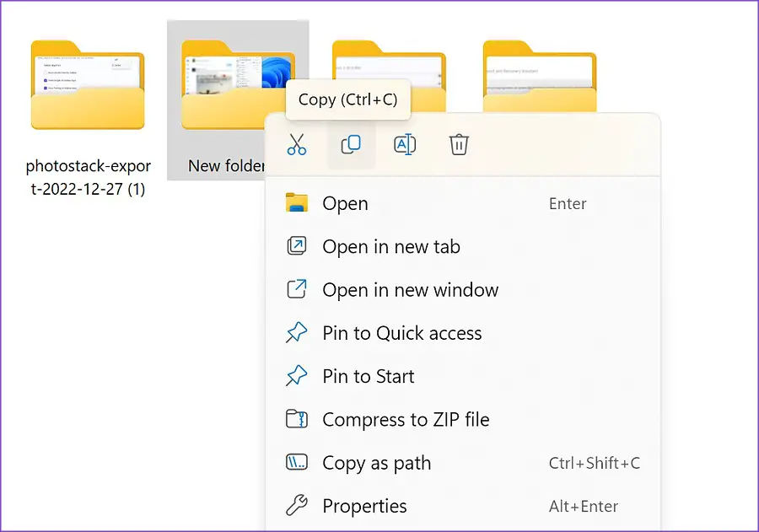The height and width of the screenshot is (532, 759).
Task: Click the icon beside Copy as path
Action: [x=297, y=463]
